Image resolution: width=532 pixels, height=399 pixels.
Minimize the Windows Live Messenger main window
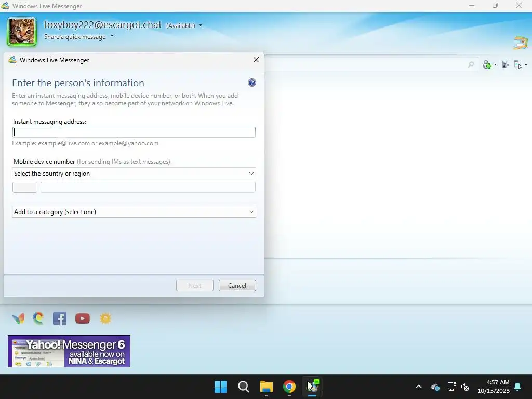pyautogui.click(x=472, y=5)
